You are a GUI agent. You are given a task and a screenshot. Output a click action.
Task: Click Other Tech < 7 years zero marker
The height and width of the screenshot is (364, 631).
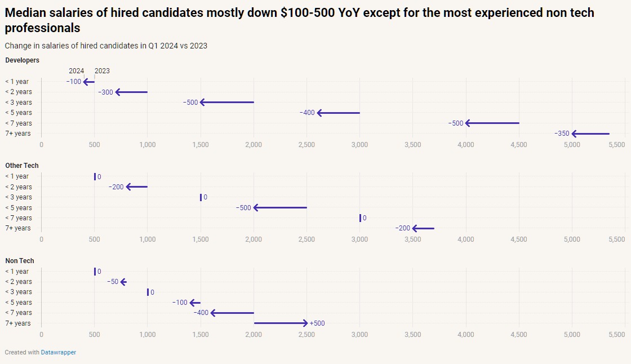click(360, 218)
